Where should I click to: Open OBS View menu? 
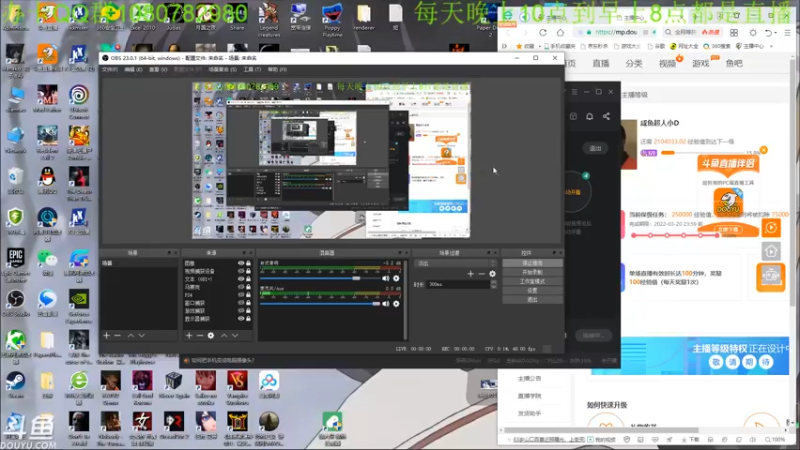(158, 69)
